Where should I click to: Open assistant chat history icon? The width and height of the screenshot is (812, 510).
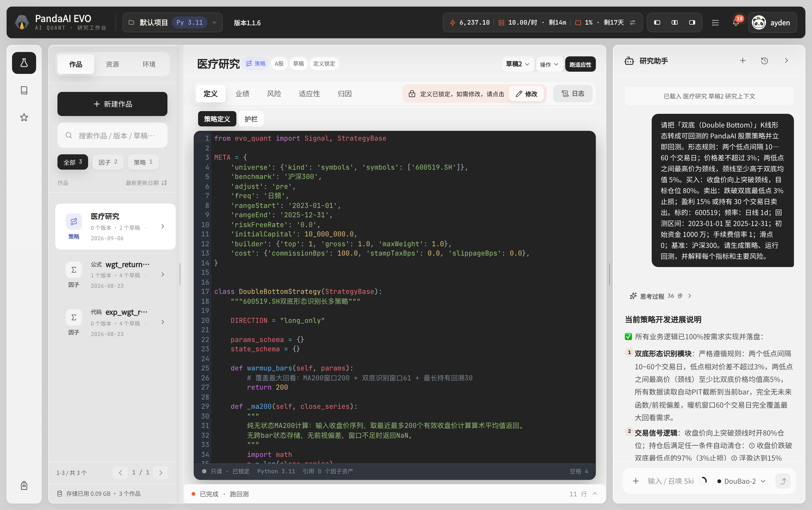click(764, 61)
